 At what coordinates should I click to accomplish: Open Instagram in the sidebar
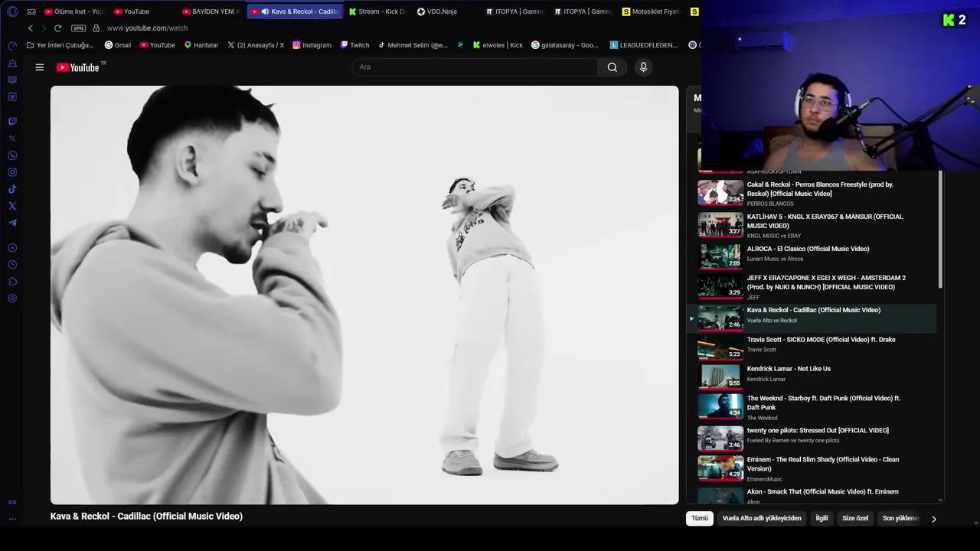pos(12,172)
